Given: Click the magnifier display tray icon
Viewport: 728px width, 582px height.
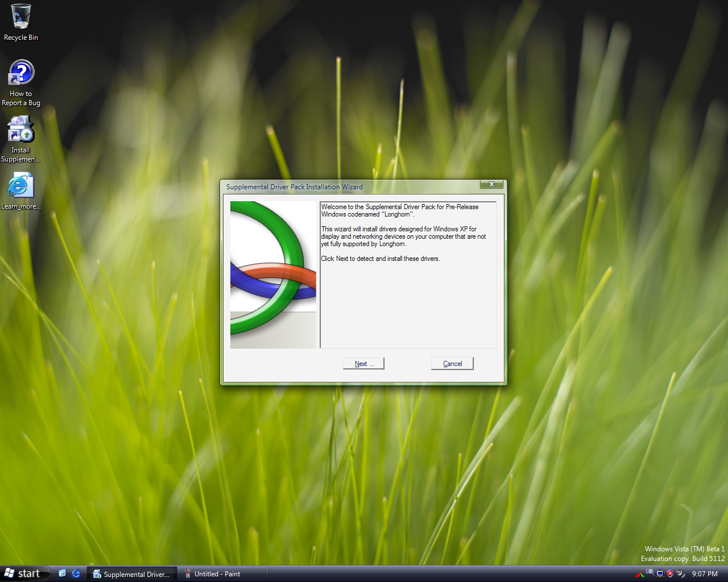Looking at the screenshot, I should pyautogui.click(x=650, y=572).
